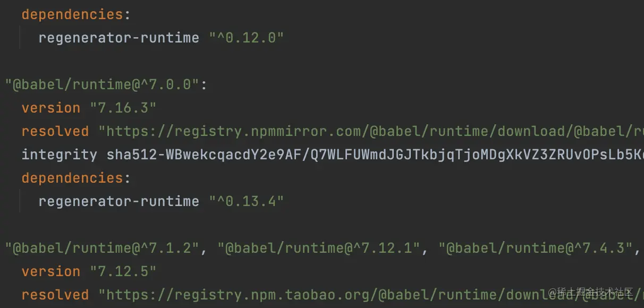Image resolution: width=644 pixels, height=308 pixels.
Task: Click the "version" keyword above 7.16.3
Action: pyautogui.click(x=51, y=108)
